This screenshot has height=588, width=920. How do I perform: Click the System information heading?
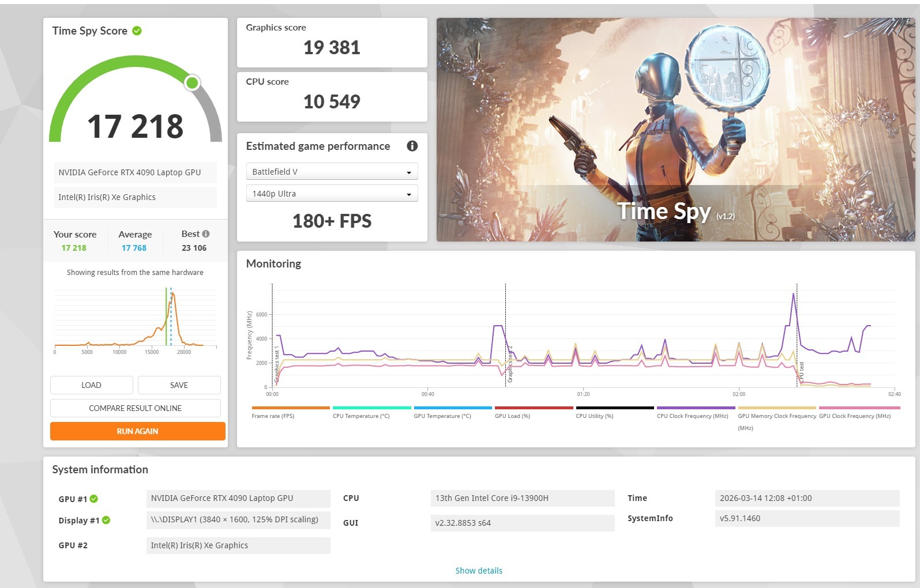[x=100, y=470]
